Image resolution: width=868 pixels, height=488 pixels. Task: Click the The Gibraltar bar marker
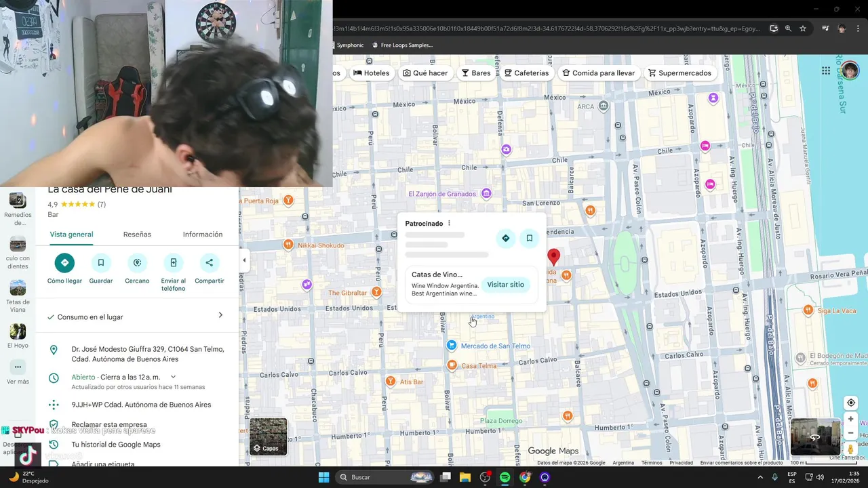(x=376, y=292)
